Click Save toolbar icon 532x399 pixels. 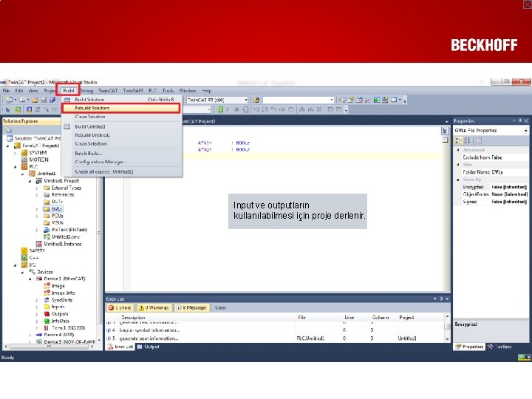click(x=44, y=100)
